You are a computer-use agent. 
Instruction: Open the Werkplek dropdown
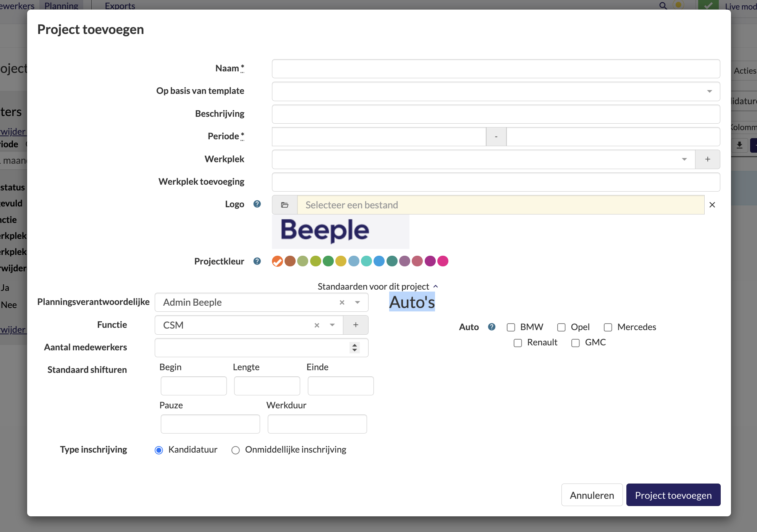pyautogui.click(x=484, y=159)
